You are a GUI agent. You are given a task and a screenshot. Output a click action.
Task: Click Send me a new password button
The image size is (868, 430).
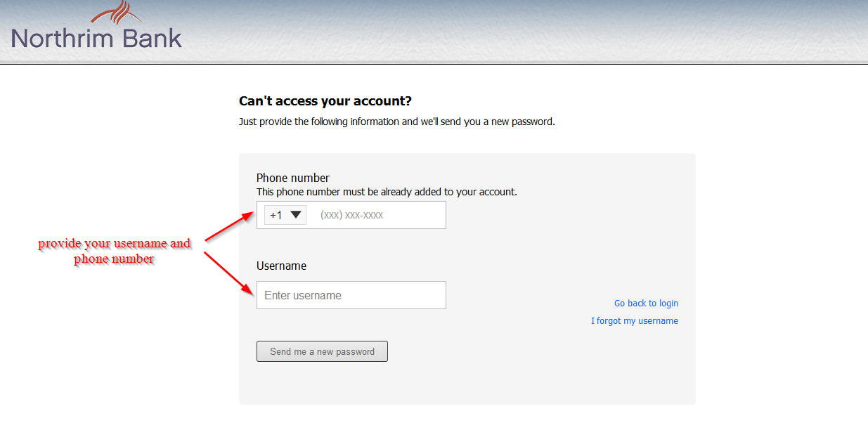[x=322, y=351]
